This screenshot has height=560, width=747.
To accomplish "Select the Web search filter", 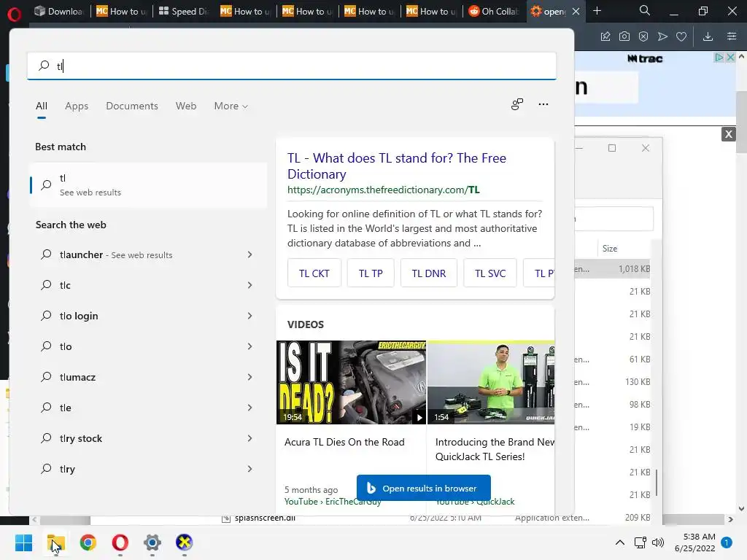I will [186, 106].
